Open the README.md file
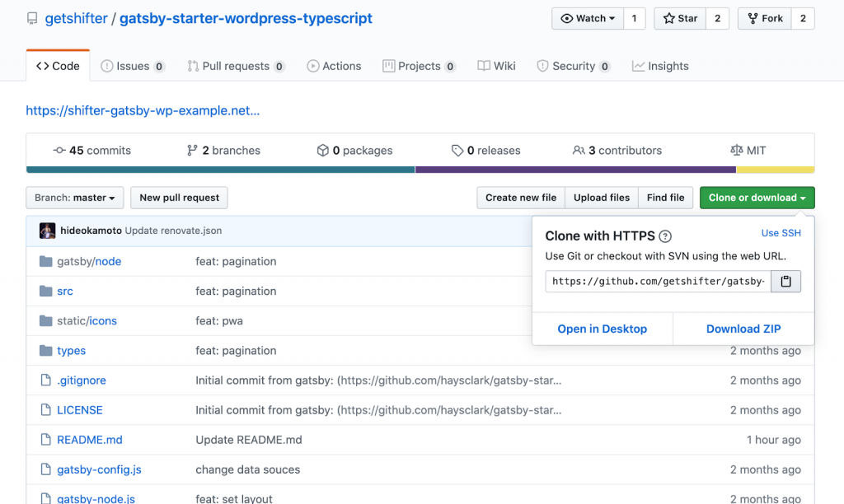844x504 pixels. 90,440
